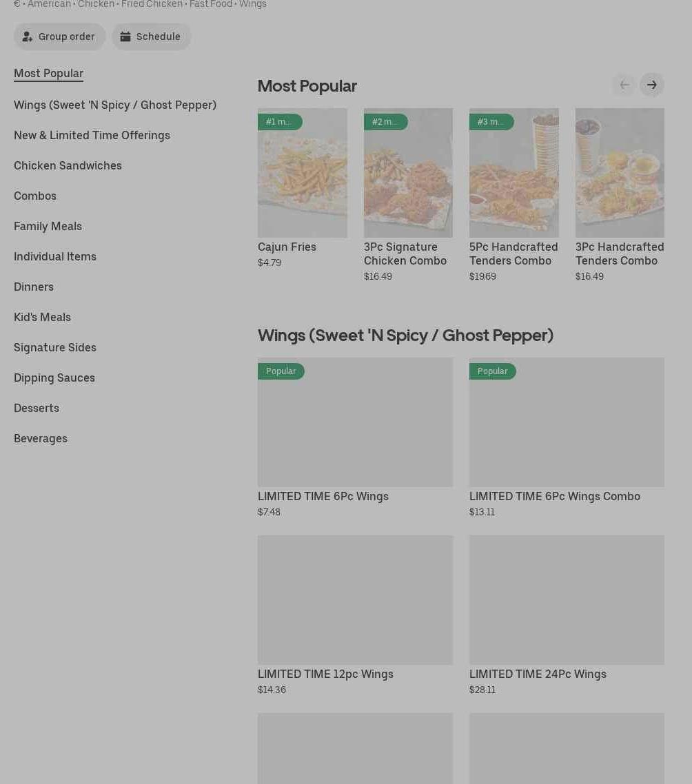Select Most Popular in the sidebar
Viewport: 692px width, 784px height.
pos(48,73)
